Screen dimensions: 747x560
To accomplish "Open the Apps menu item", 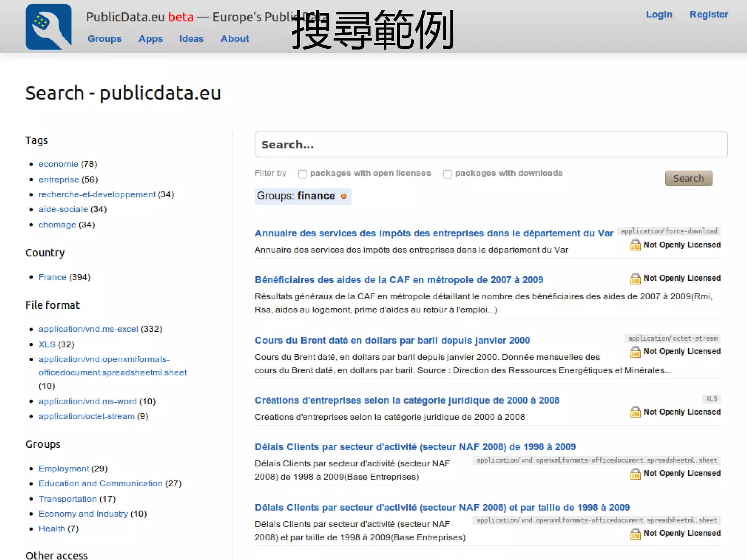I will click(x=150, y=39).
